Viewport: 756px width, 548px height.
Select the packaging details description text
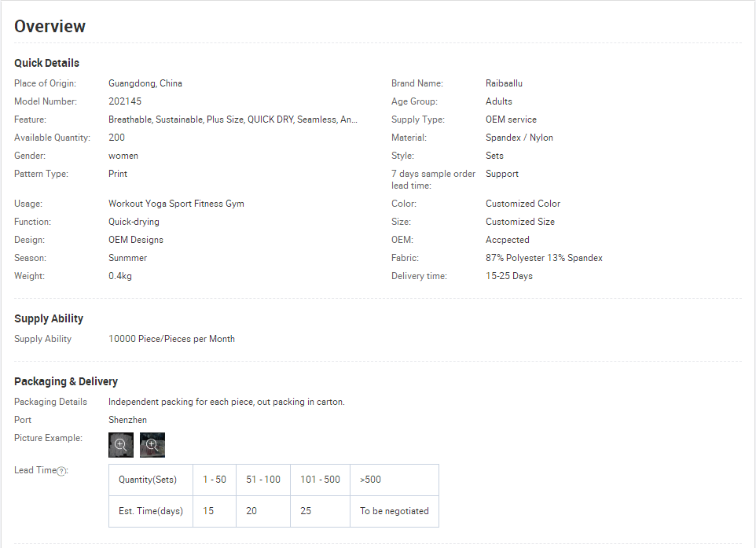pyautogui.click(x=226, y=402)
